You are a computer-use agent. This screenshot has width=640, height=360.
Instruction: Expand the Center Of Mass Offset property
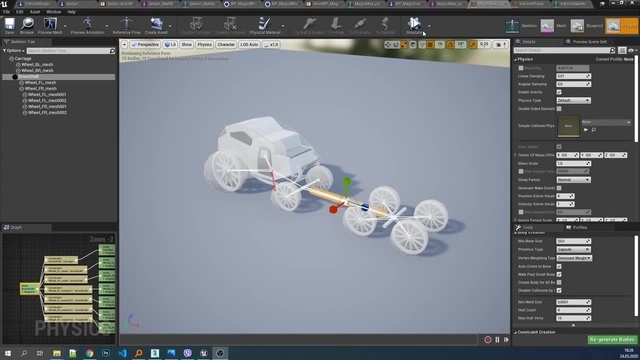click(x=516, y=155)
